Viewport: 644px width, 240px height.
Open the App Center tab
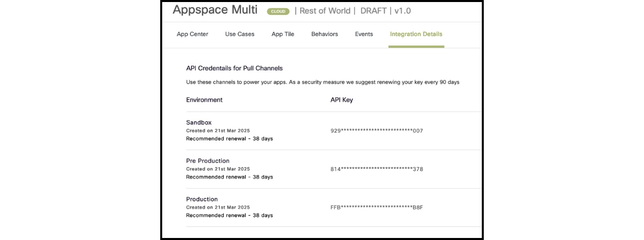[192, 34]
